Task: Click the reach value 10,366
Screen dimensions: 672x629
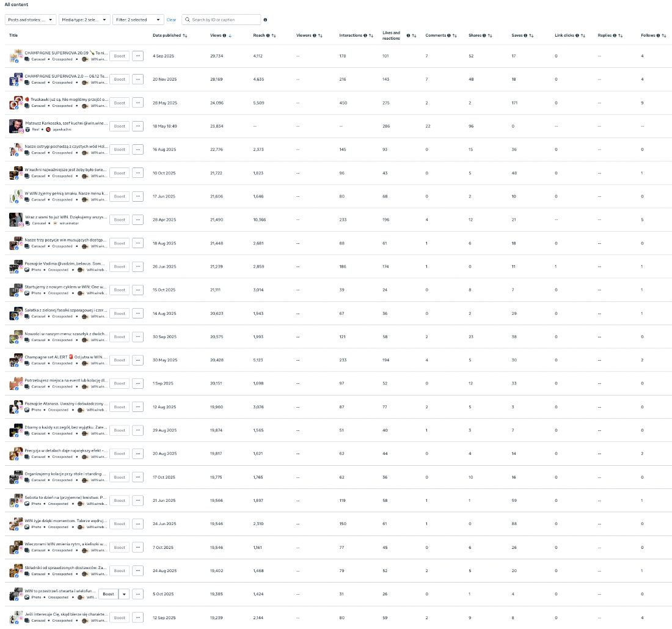Action: tap(259, 220)
